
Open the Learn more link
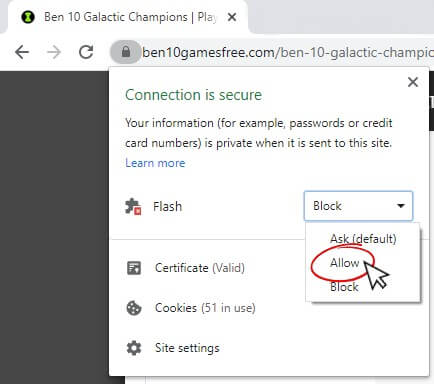coord(155,163)
